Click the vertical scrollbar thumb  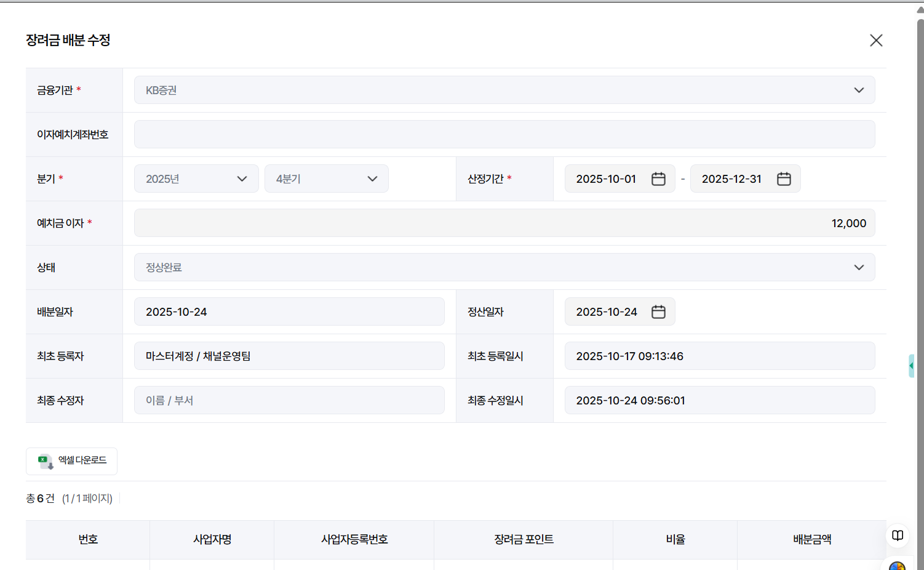tap(920, 295)
